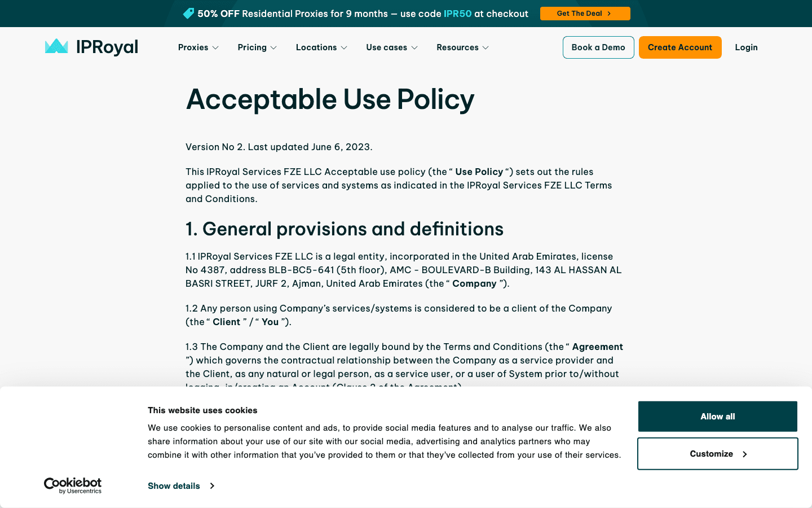Click the price tag icon in promo banner
812x508 pixels.
click(189, 13)
